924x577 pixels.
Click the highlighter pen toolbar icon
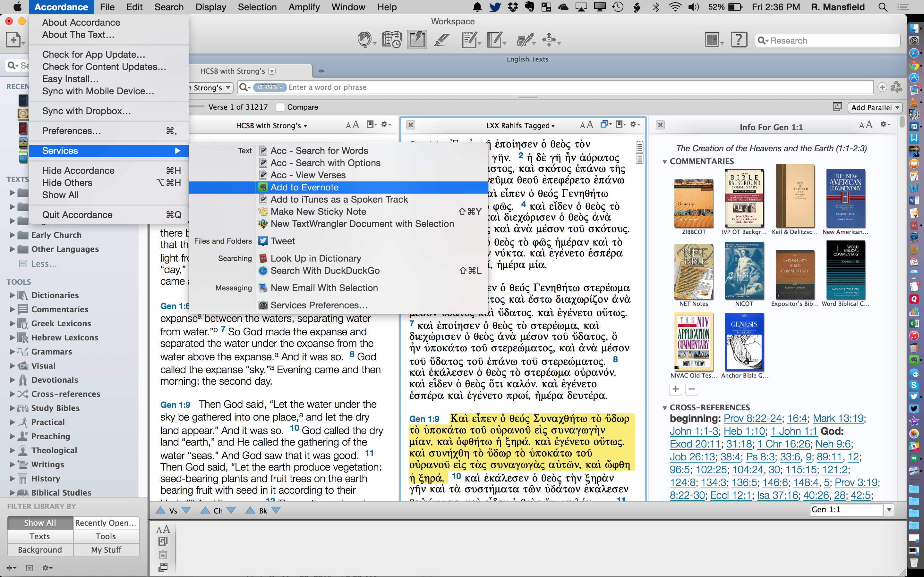pos(441,40)
